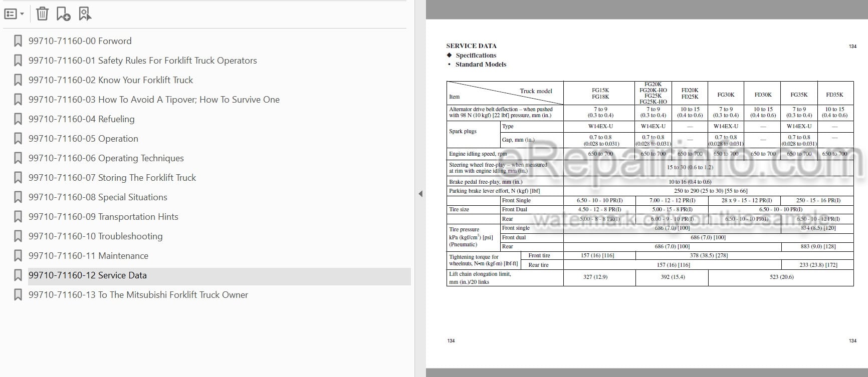Click the Standard Models bullet text
The image size is (868, 377).
click(481, 65)
